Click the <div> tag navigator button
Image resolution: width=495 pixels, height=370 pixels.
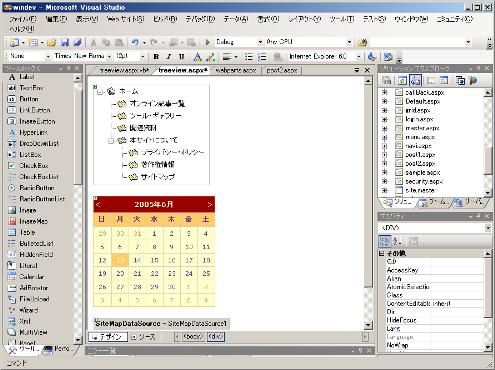(x=216, y=337)
